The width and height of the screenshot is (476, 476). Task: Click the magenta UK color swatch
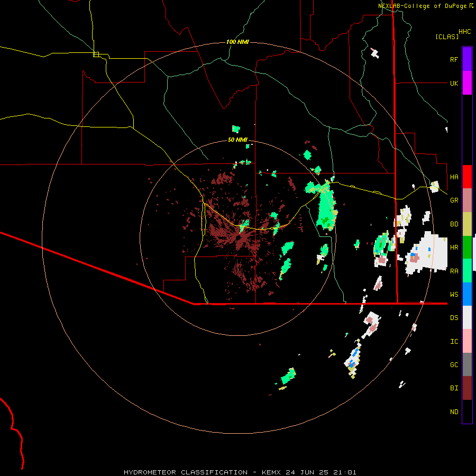coord(467,83)
